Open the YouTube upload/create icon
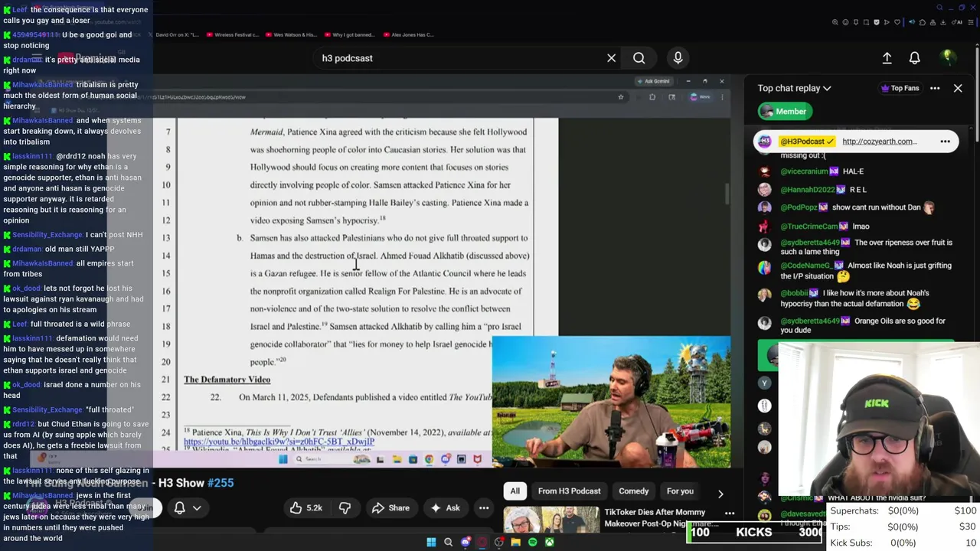Image resolution: width=980 pixels, height=551 pixels. (x=887, y=58)
